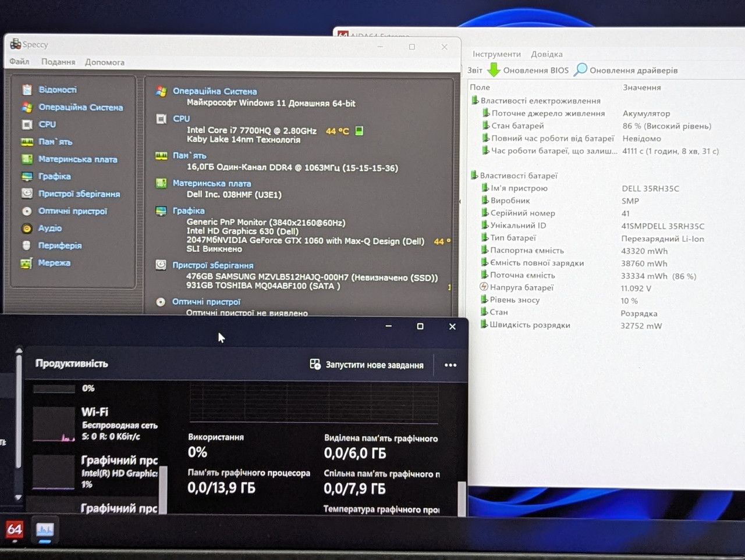Click the green CPU temperature indicator icon
Image resolution: width=745 pixels, height=560 pixels.
coord(359,130)
